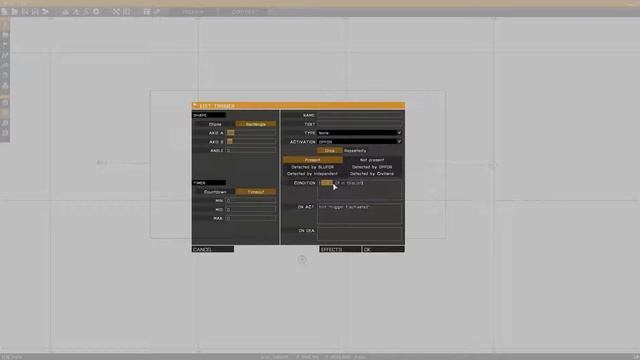Click into the Condition script box
640x360 pixels.
click(360, 190)
